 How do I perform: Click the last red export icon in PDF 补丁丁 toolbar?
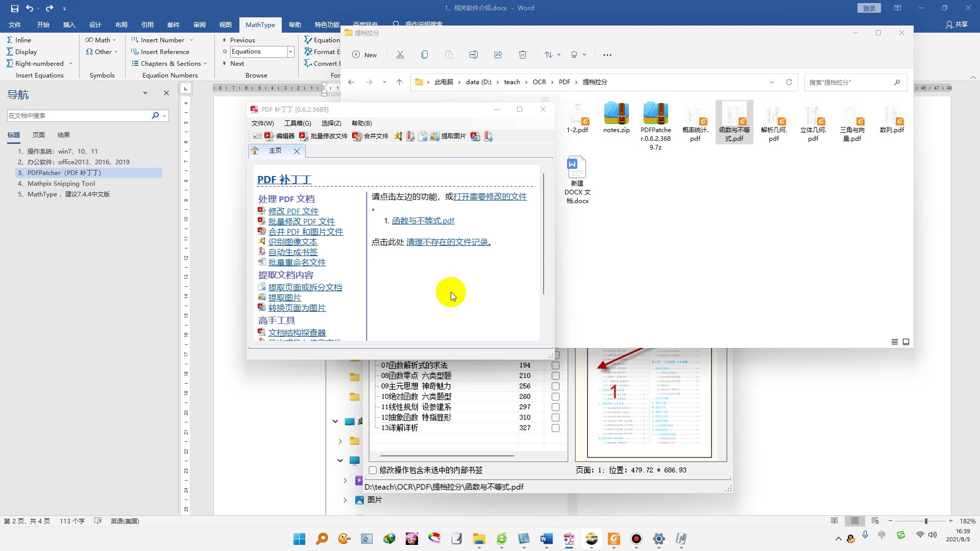pyautogui.click(x=488, y=136)
